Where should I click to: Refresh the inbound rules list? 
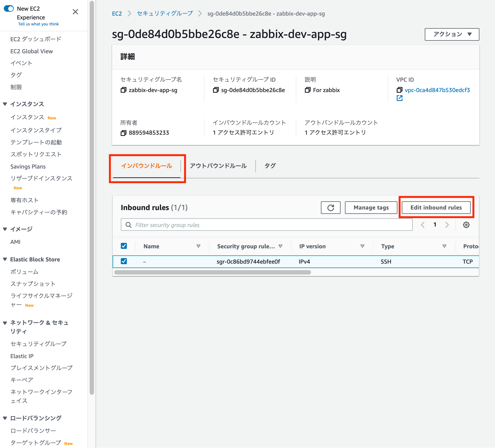[x=331, y=208]
